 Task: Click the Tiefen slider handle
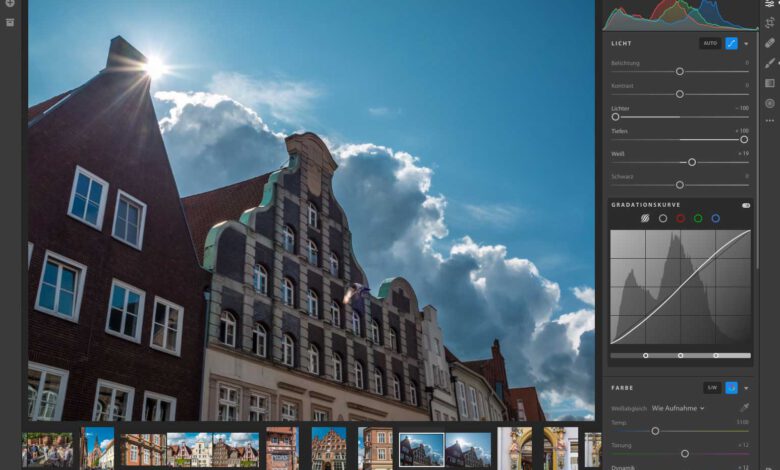(x=744, y=140)
